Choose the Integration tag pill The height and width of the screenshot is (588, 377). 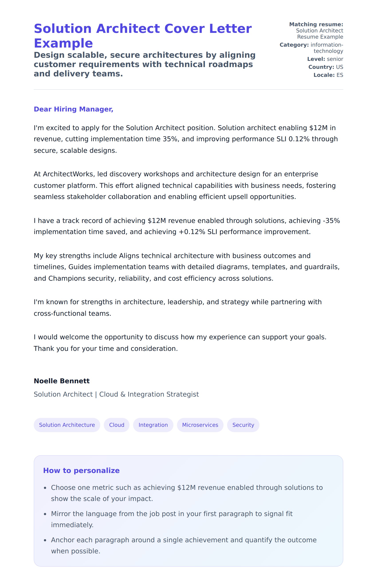[153, 425]
